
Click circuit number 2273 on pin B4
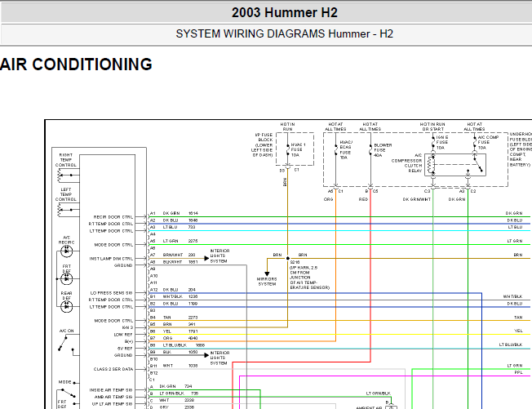pos(193,318)
